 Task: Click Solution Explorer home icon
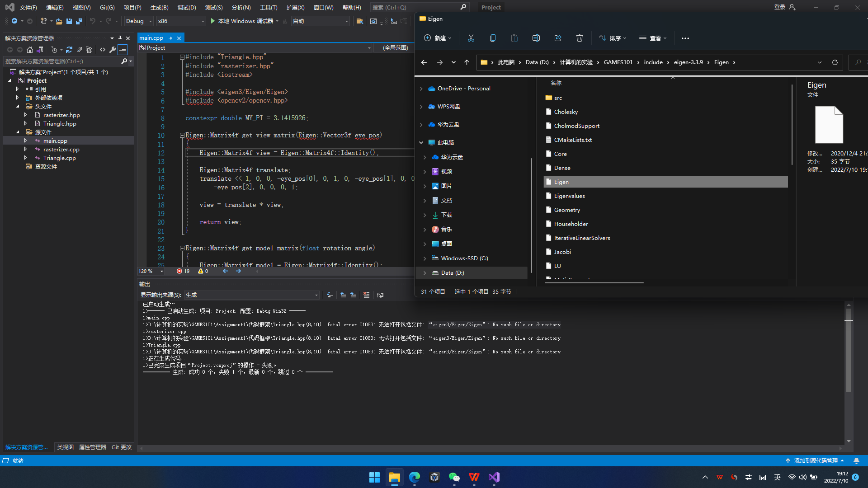coord(30,50)
